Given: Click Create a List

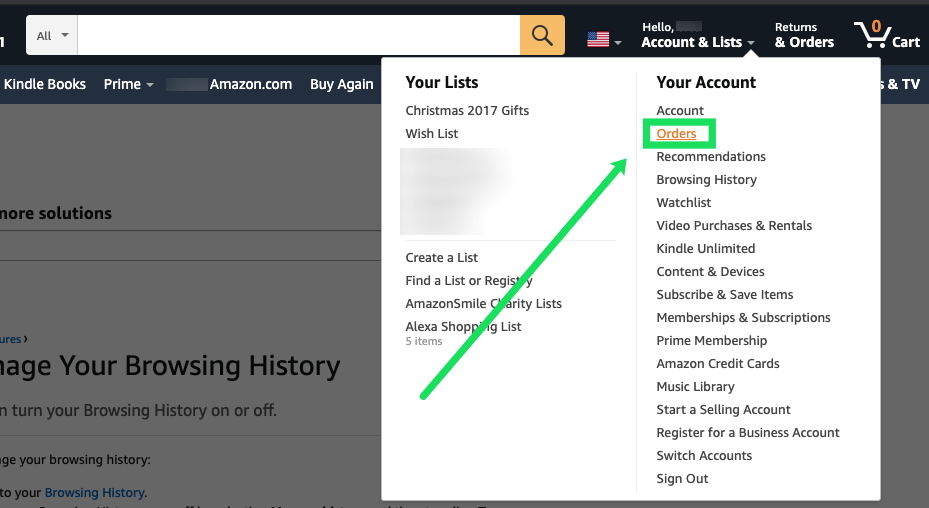Looking at the screenshot, I should (x=443, y=257).
